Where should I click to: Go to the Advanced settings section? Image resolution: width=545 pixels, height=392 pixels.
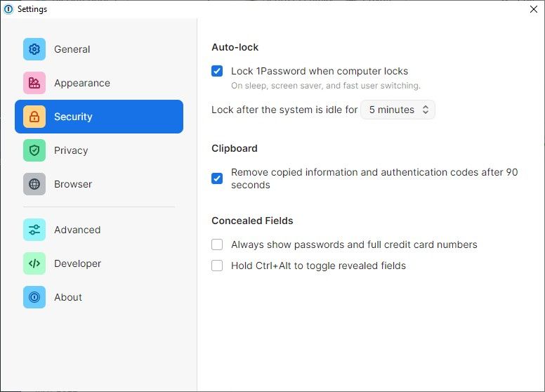coord(77,230)
